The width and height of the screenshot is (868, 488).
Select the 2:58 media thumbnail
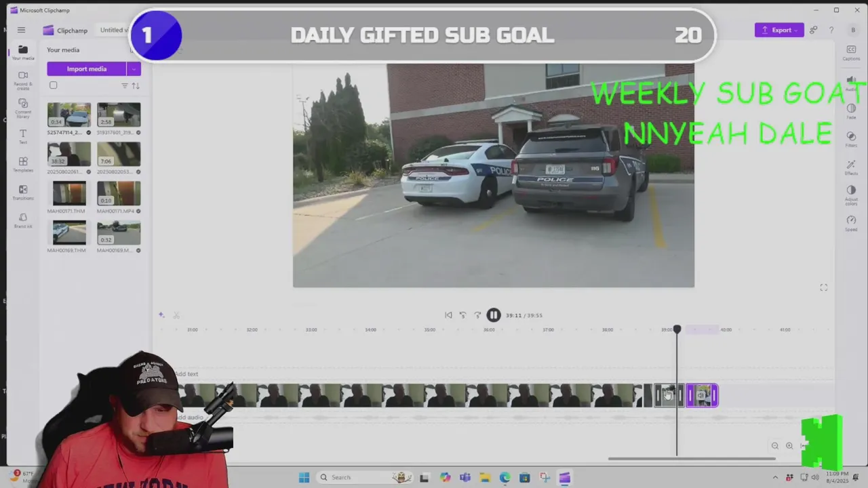coord(119,115)
